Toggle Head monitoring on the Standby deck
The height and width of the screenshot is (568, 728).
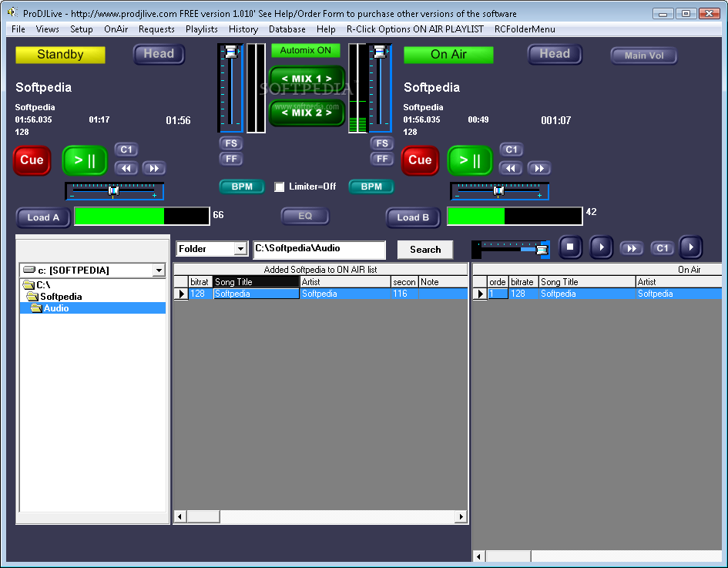coord(159,55)
